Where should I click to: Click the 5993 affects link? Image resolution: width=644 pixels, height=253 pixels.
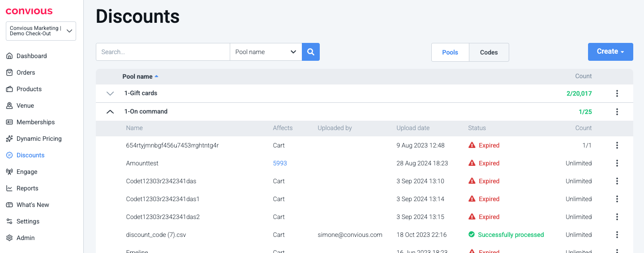(280, 163)
